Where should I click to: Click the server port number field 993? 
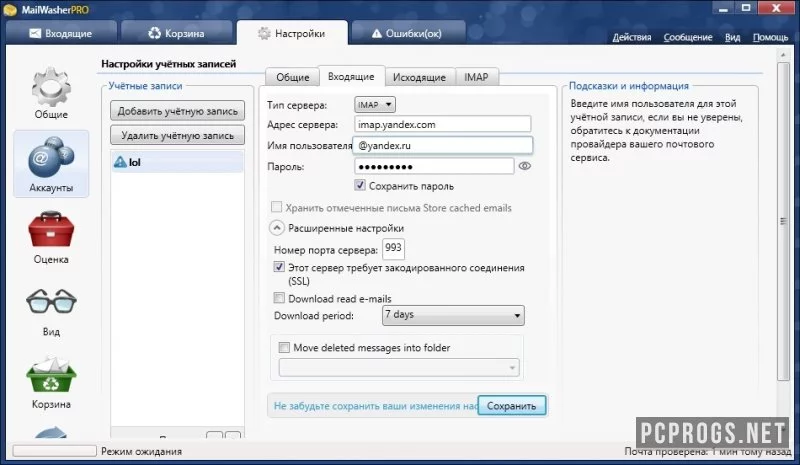[393, 249]
